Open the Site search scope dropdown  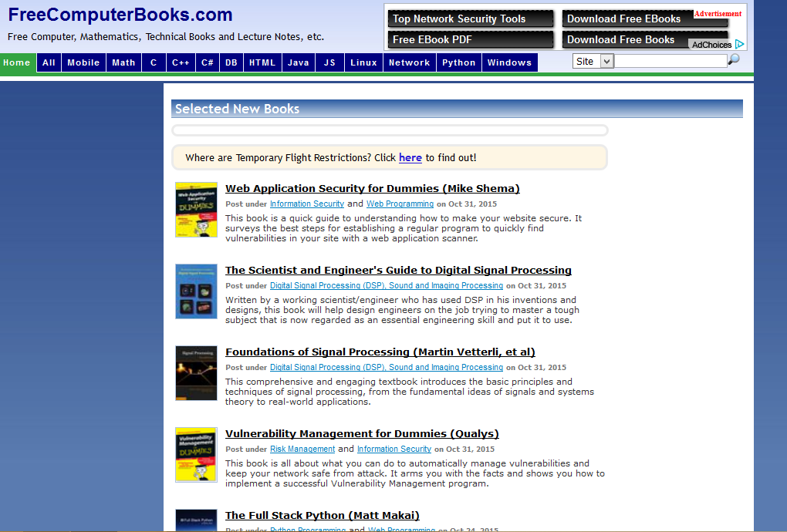(593, 61)
